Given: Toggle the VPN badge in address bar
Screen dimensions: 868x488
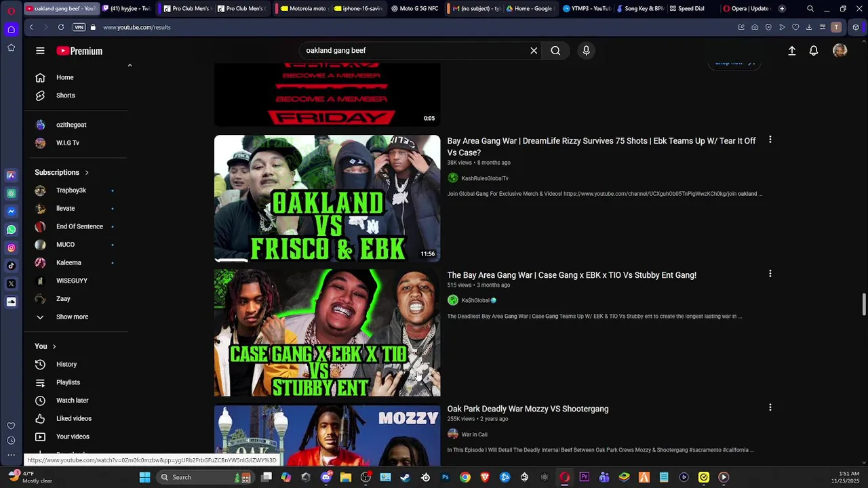Looking at the screenshot, I should point(79,27).
